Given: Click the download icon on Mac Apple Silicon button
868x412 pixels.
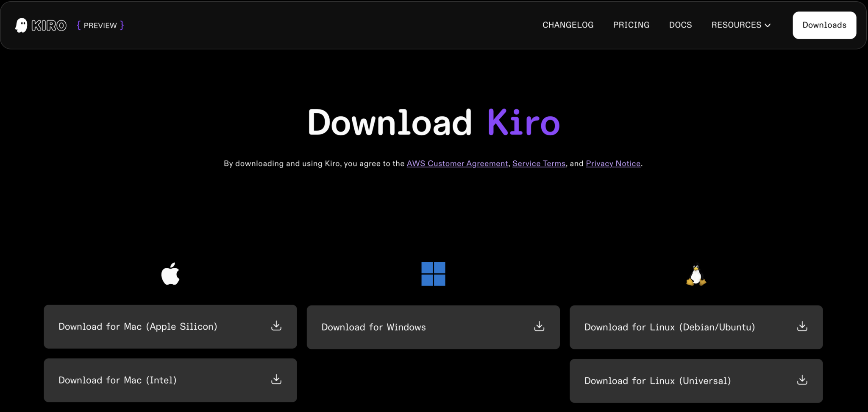Looking at the screenshot, I should [x=276, y=326].
